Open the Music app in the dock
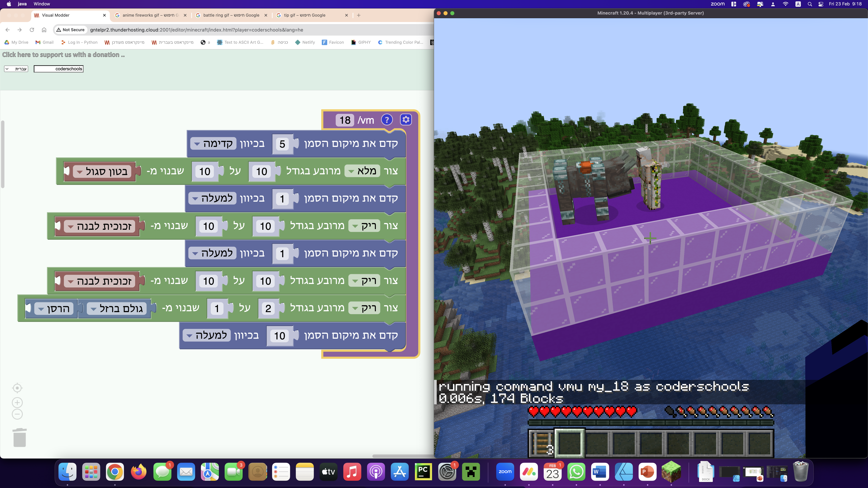 (x=352, y=472)
